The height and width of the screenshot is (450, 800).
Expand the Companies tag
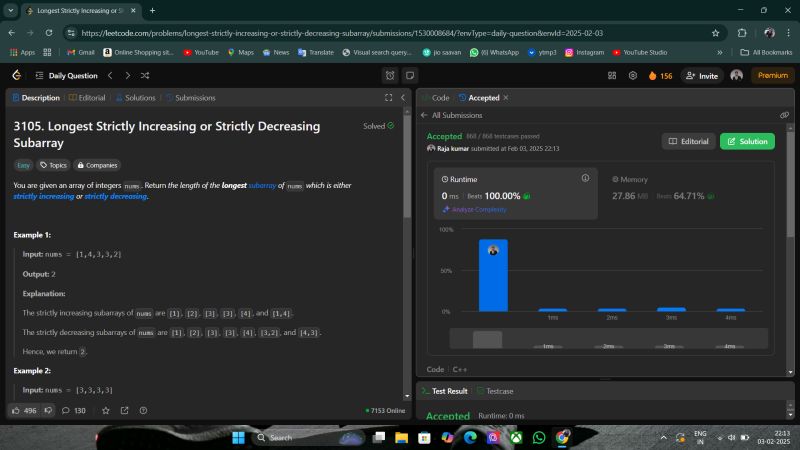97,165
